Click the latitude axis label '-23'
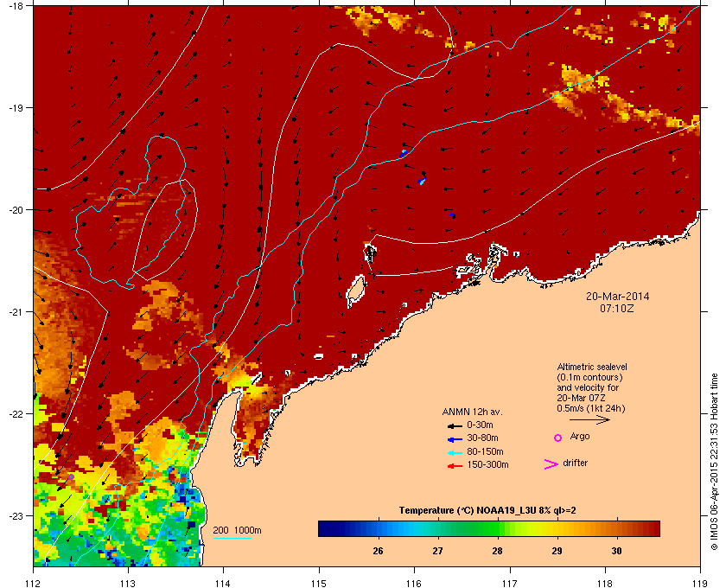This screenshot has height=588, width=726. point(16,515)
